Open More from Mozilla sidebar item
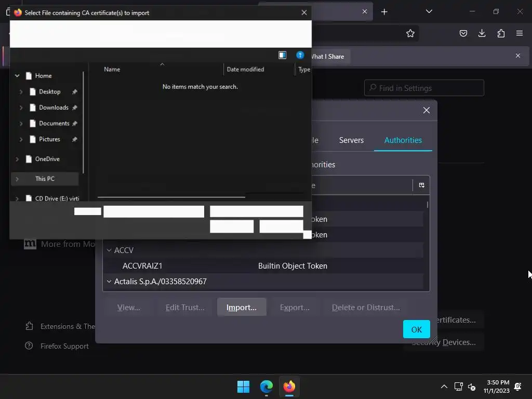The width and height of the screenshot is (532, 399). 68,244
